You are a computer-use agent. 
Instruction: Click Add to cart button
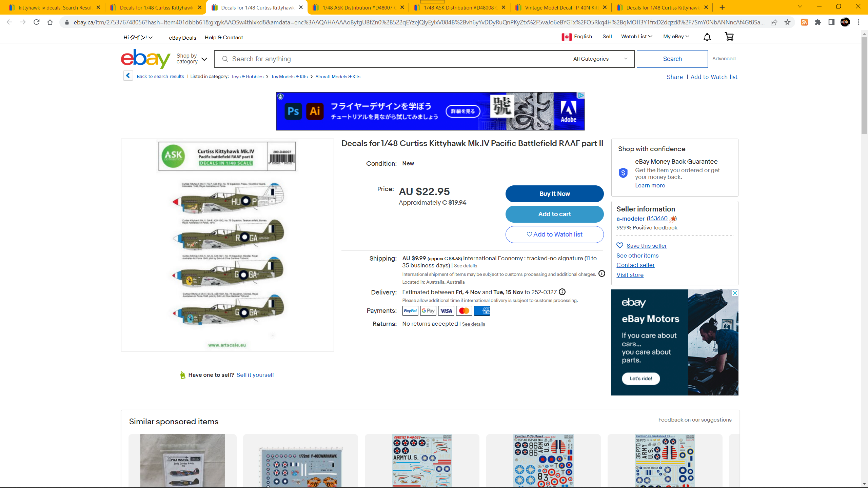[x=554, y=214]
